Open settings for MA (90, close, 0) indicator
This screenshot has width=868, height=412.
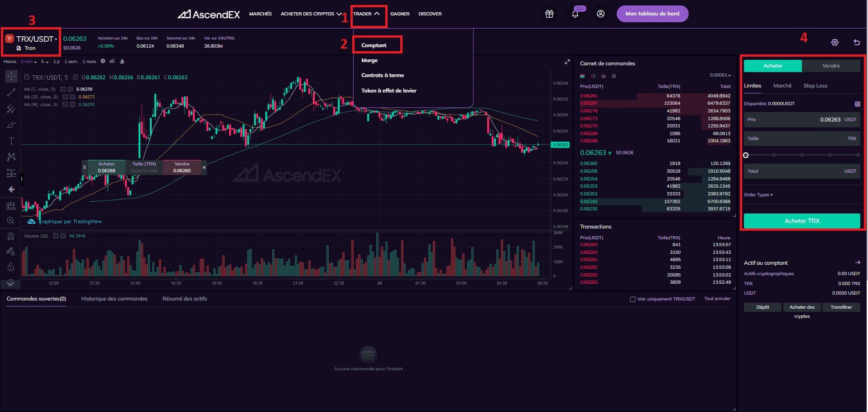pos(65,105)
